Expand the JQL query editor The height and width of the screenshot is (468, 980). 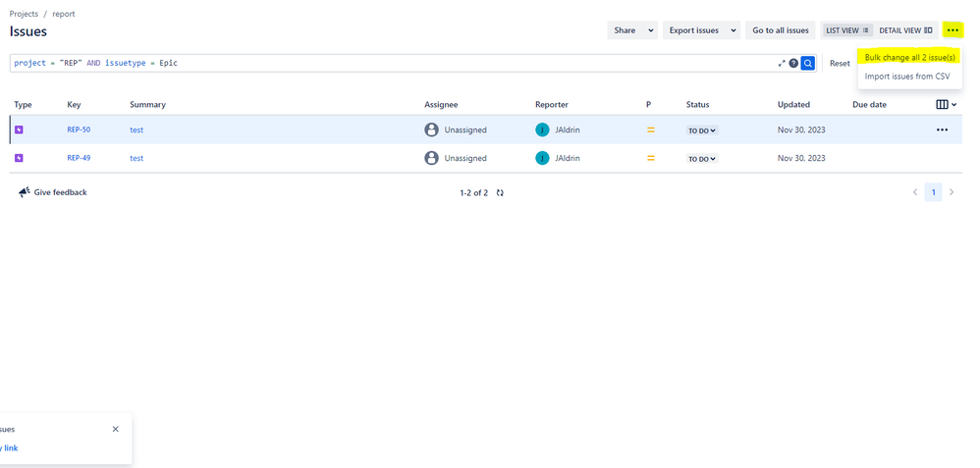[782, 63]
